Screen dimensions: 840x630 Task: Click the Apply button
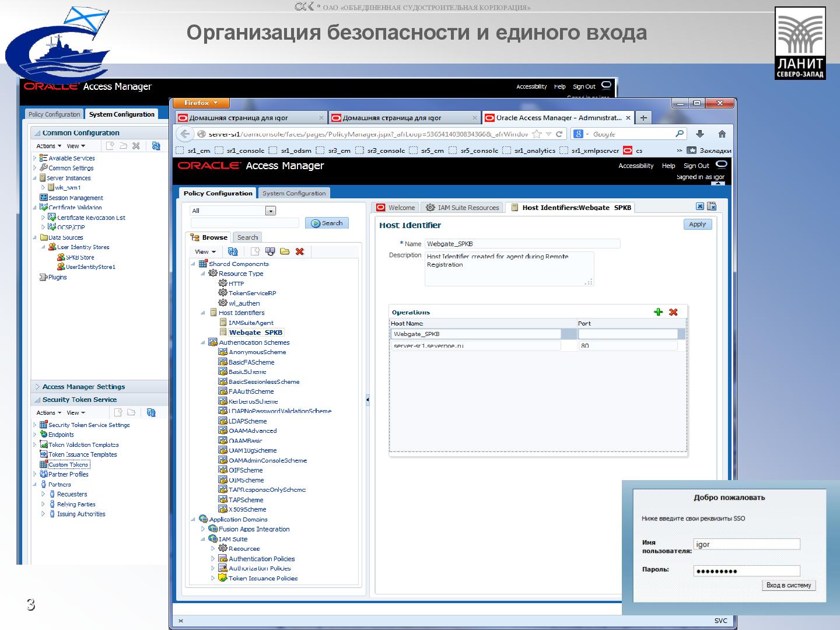[x=697, y=224]
